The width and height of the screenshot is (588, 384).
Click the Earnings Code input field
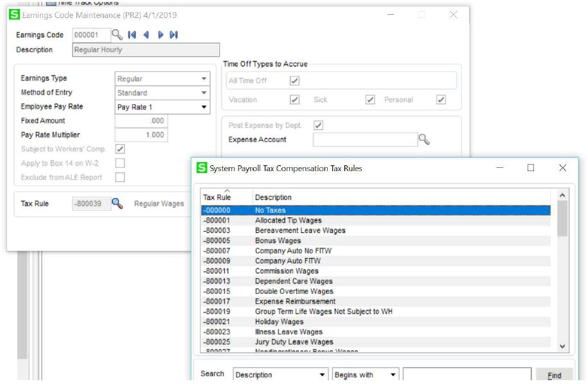click(x=91, y=35)
